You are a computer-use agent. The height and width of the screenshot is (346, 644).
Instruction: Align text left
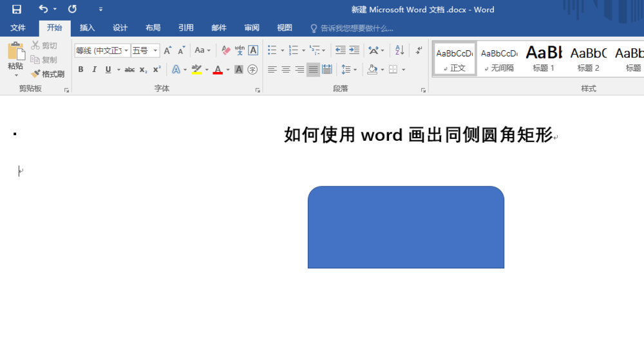[272, 69]
